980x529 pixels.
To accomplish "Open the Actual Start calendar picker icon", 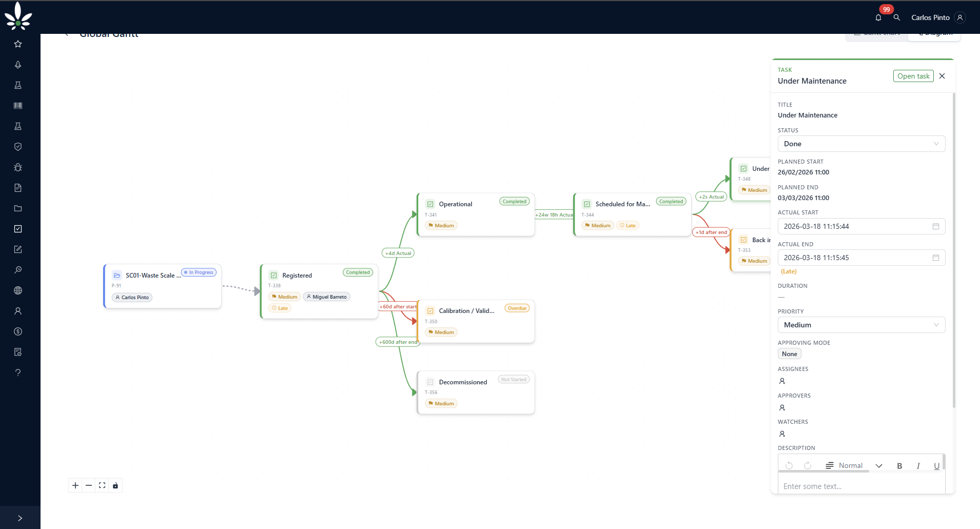I will click(x=936, y=226).
